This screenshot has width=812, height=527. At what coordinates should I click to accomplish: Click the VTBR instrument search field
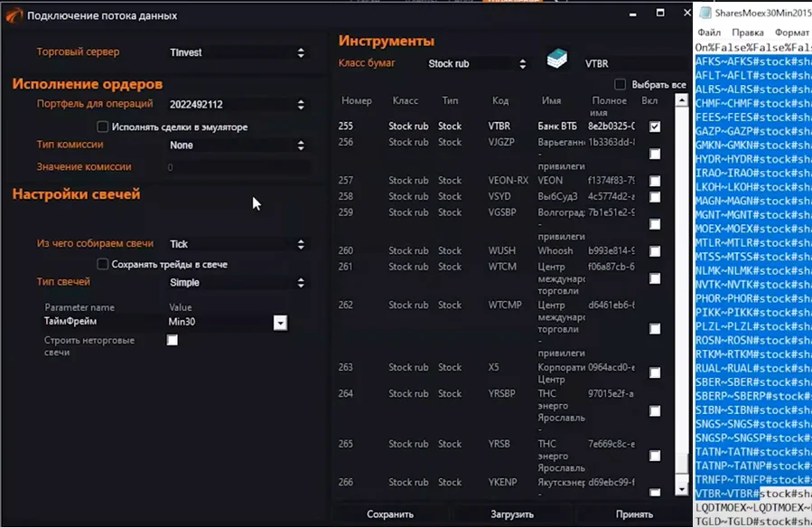(x=635, y=64)
